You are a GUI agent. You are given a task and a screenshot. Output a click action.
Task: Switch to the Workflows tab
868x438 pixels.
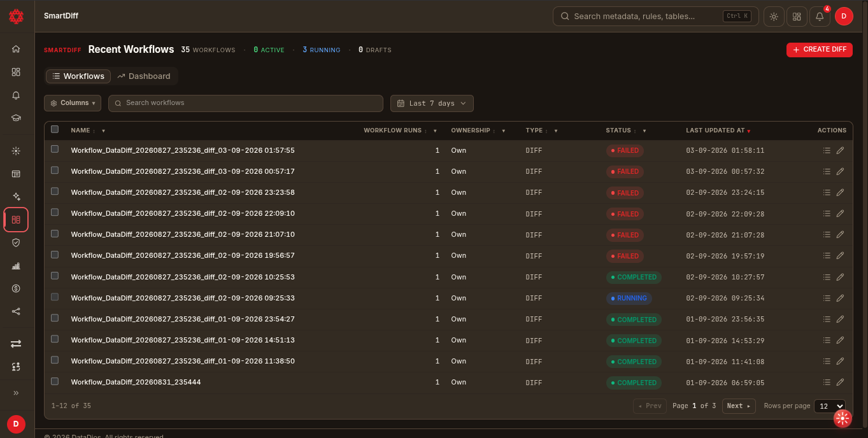click(78, 76)
